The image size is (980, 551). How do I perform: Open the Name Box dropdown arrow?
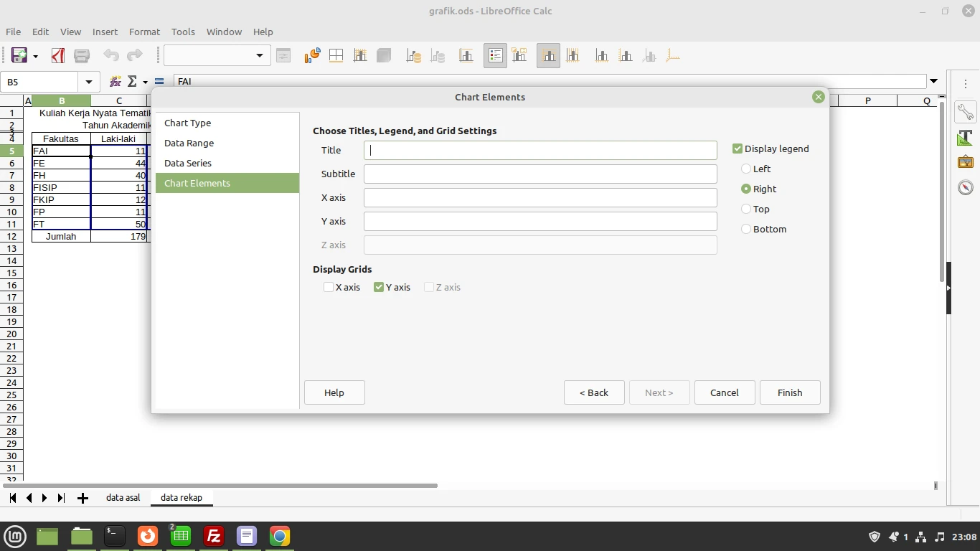point(88,82)
